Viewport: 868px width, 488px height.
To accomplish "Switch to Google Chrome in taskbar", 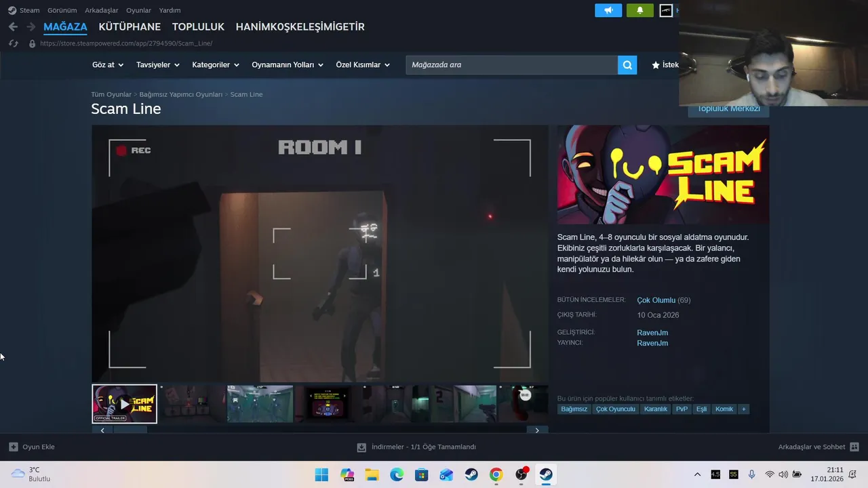I will (x=496, y=474).
